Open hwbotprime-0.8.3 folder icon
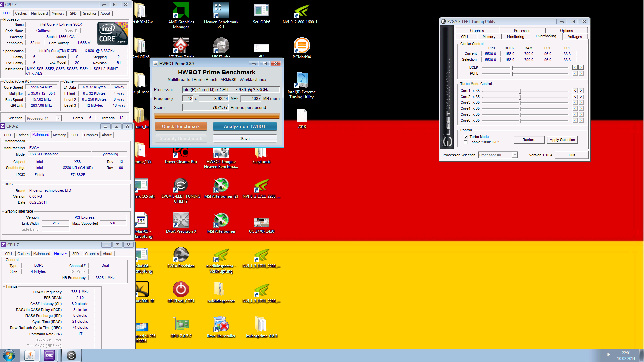This screenshot has width=644, height=362. point(261,327)
